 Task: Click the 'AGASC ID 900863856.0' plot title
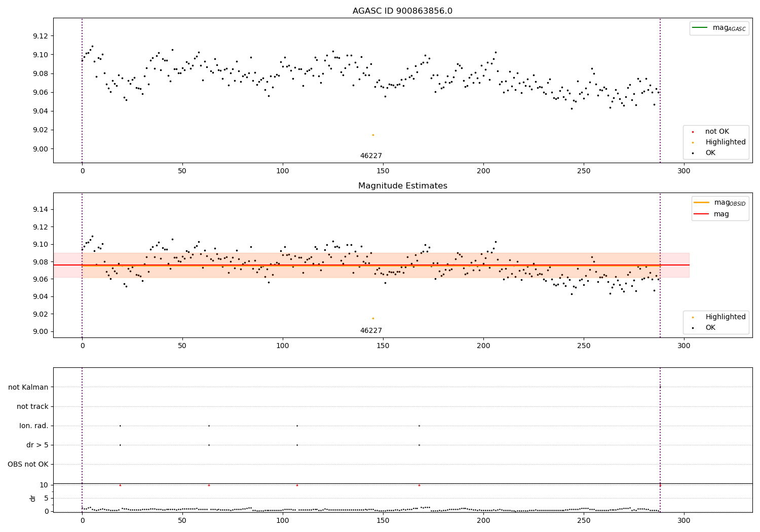tap(402, 11)
